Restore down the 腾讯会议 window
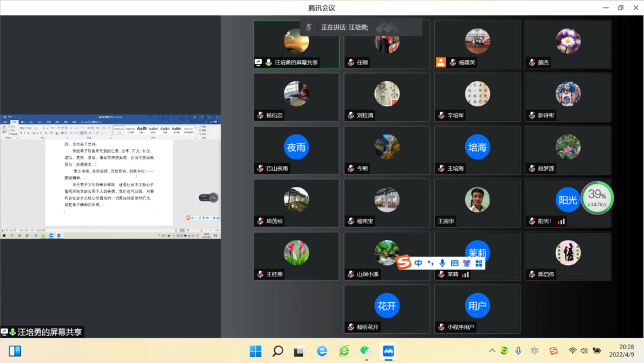Screen dimensions: 644x363 [x=621, y=8]
